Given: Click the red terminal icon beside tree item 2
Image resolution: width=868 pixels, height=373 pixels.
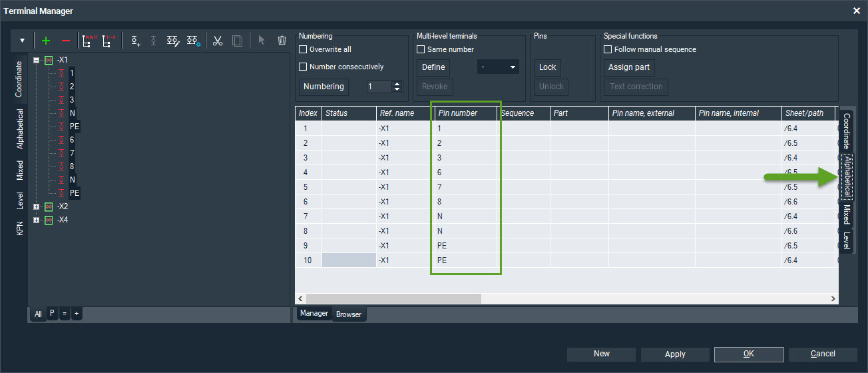Looking at the screenshot, I should point(61,87).
